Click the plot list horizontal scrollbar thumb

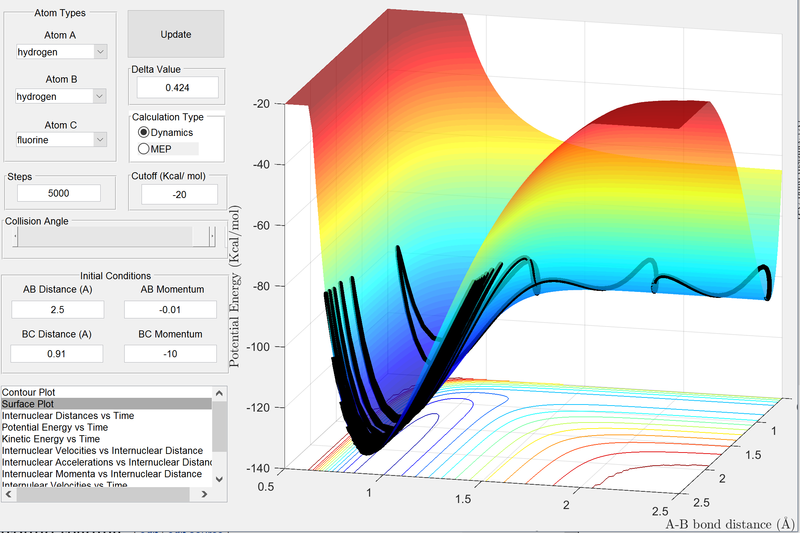tap(103, 494)
